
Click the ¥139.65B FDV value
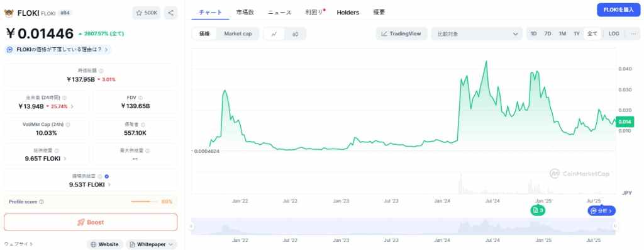coord(135,106)
